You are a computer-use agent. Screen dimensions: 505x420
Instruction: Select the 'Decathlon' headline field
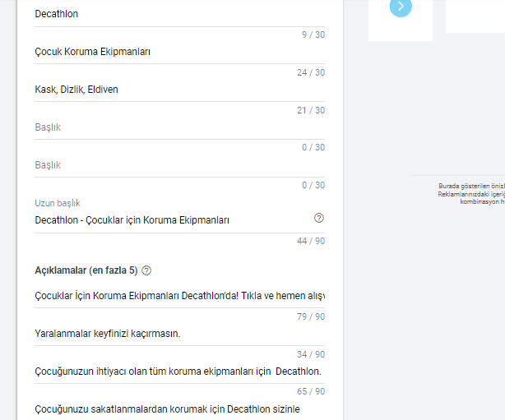tap(179, 14)
